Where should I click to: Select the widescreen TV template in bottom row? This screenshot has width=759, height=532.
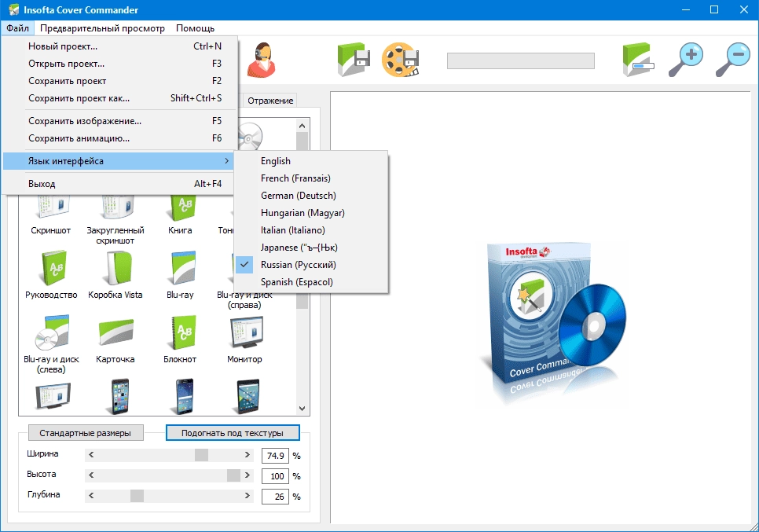point(53,397)
